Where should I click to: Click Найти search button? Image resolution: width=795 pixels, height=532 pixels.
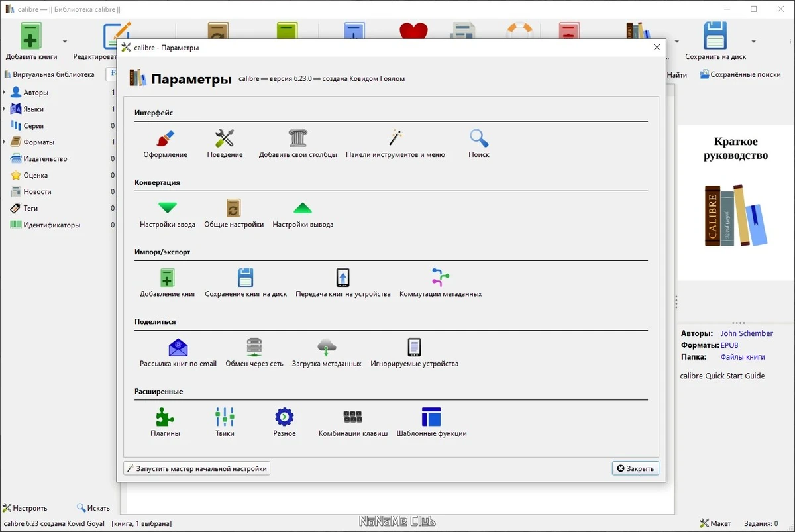pos(677,75)
